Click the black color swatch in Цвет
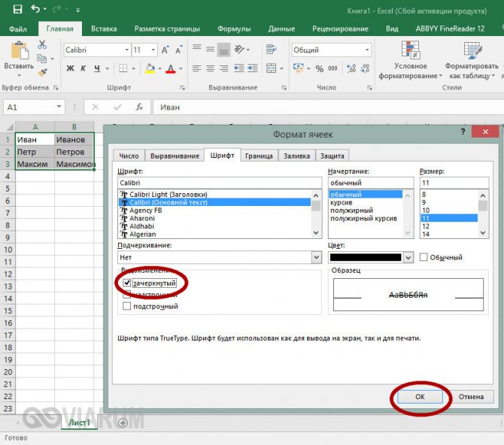 click(x=366, y=257)
